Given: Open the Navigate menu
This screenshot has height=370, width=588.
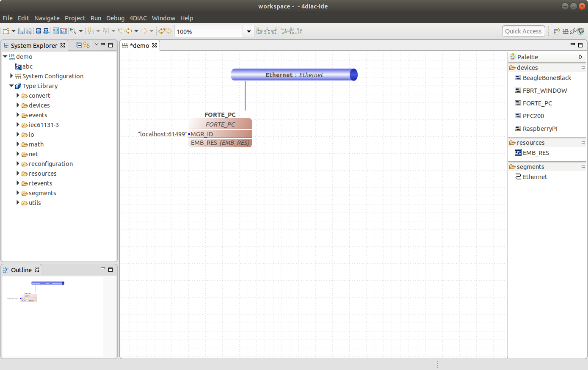Looking at the screenshot, I should click(47, 18).
